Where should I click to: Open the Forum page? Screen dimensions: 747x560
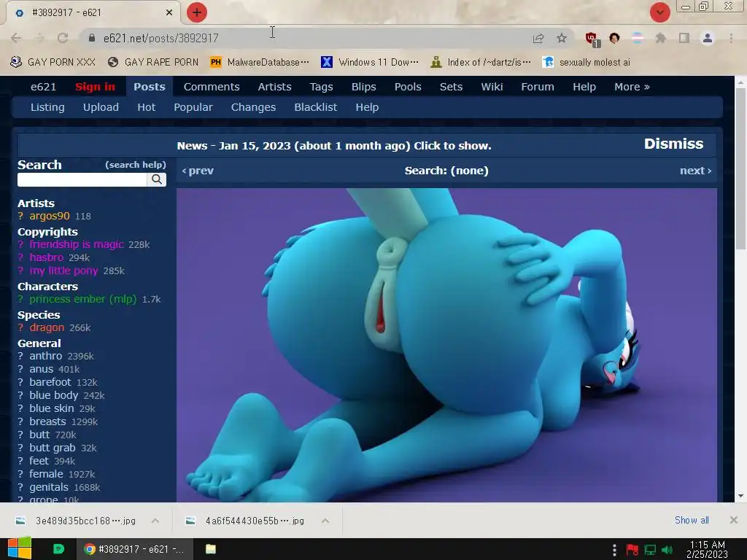pyautogui.click(x=538, y=87)
